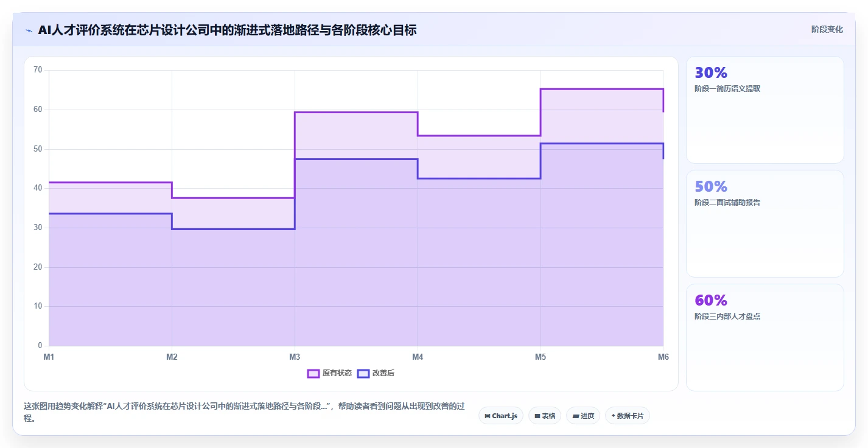The width and height of the screenshot is (868, 448).
Task: Toggle the 原有状态 legend swatch
Action: click(x=313, y=373)
